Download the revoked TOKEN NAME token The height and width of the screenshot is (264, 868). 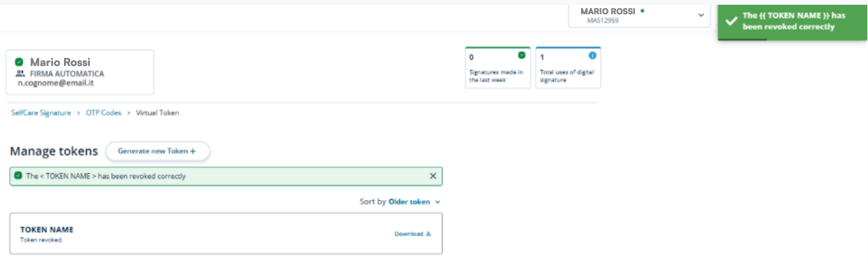413,234
